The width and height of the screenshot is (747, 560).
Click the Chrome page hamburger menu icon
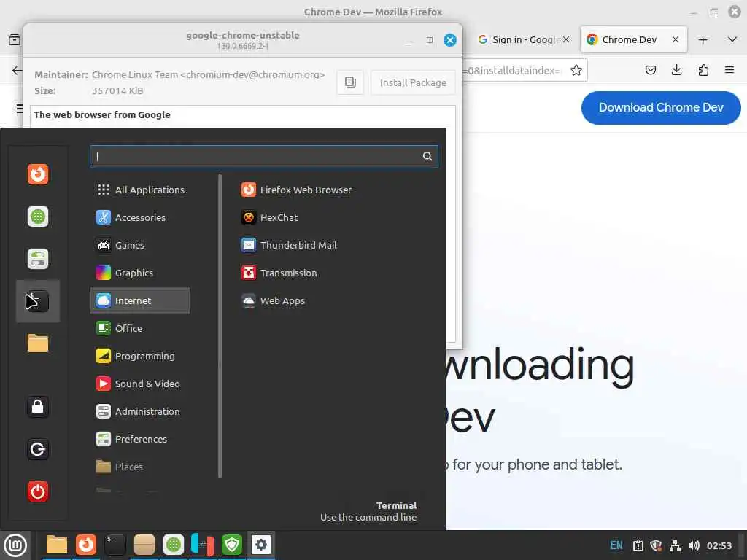(20, 109)
